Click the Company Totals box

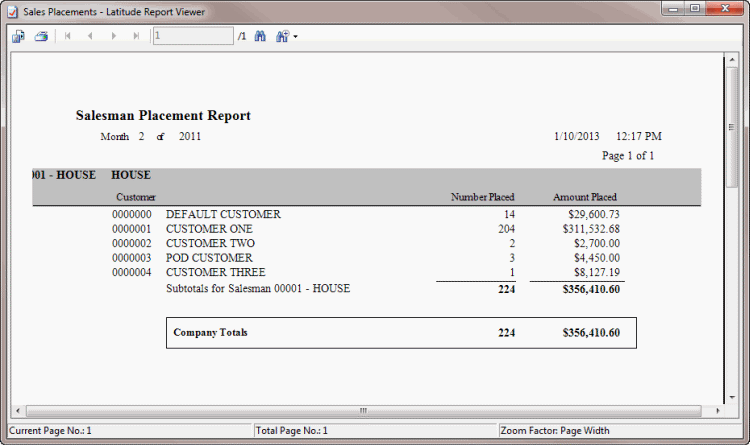click(401, 333)
